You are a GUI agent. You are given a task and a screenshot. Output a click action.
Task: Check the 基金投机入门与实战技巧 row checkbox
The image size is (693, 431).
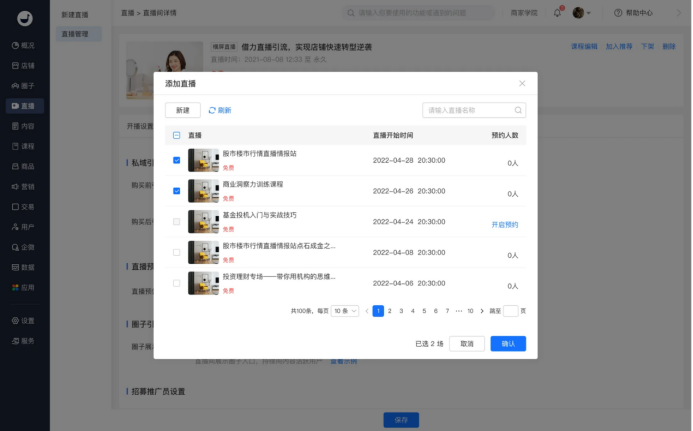pos(176,221)
